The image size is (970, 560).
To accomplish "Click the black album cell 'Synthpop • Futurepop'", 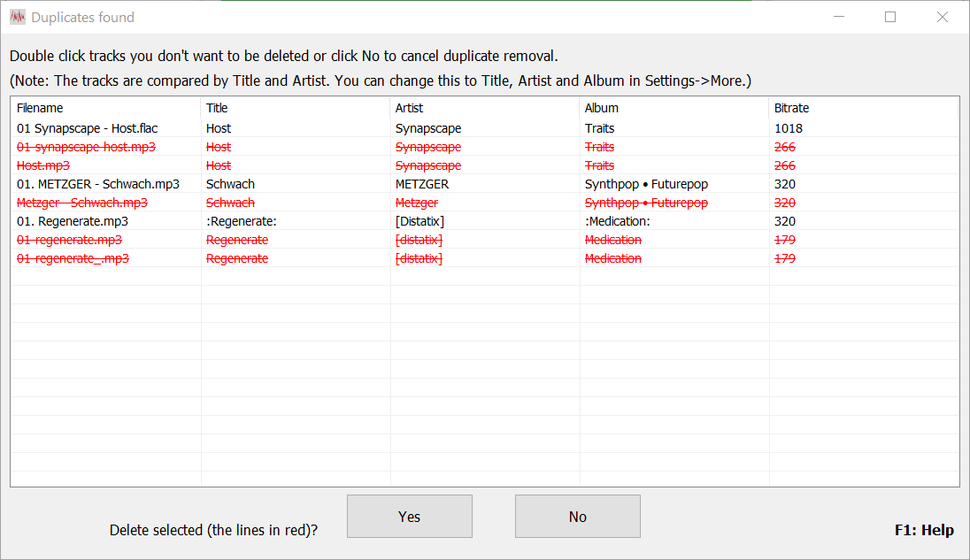I will pyautogui.click(x=646, y=184).
